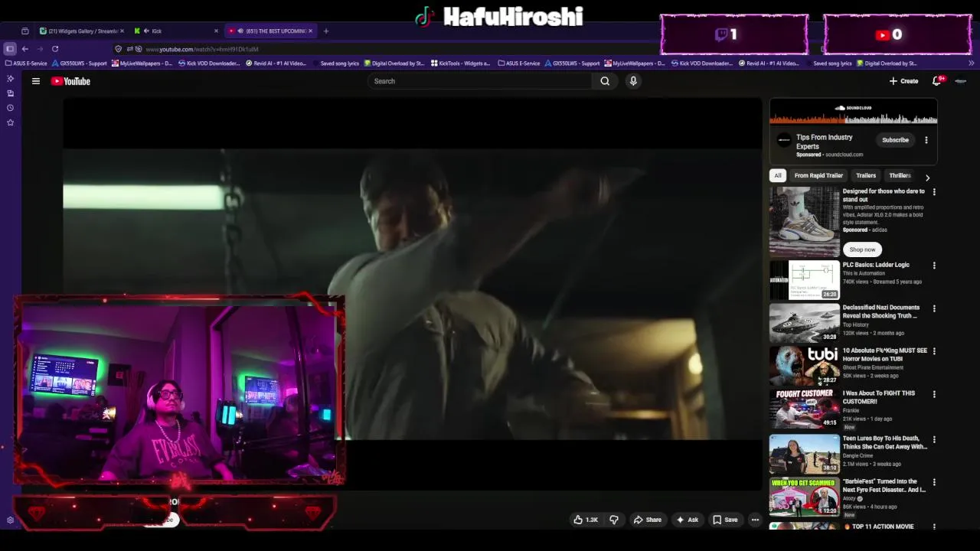Go to the YouTube home logo
Screen dimensions: 980x551
70,81
